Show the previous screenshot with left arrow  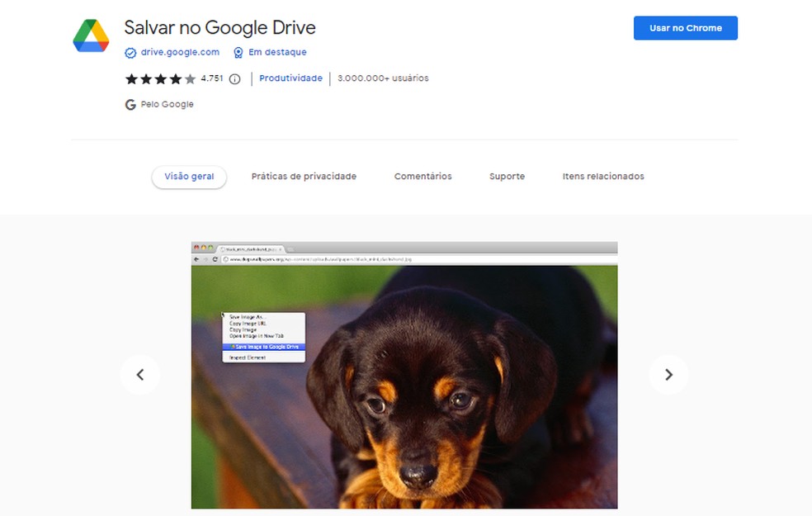tap(139, 375)
